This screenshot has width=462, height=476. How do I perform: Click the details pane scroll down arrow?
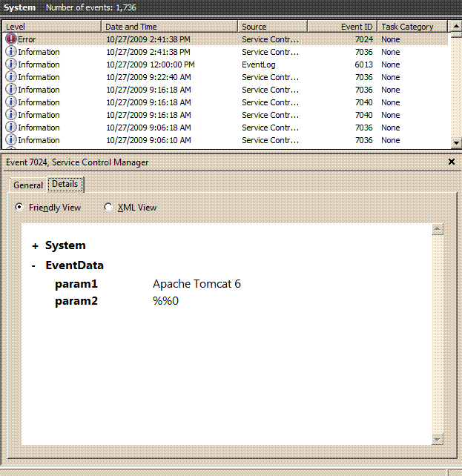(438, 439)
